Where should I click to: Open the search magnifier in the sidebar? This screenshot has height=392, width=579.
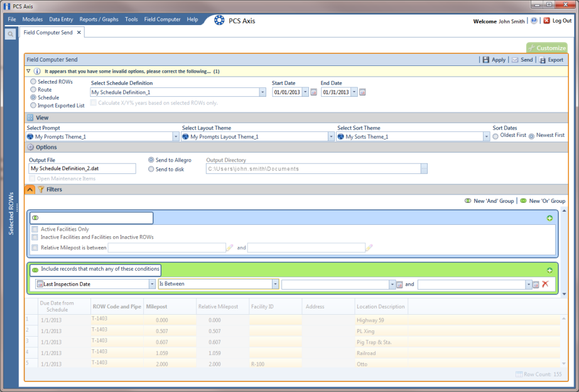click(10, 34)
